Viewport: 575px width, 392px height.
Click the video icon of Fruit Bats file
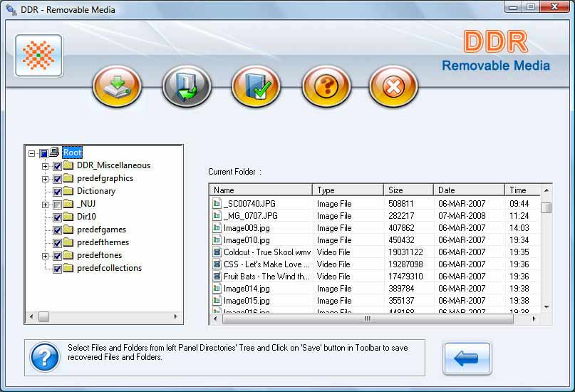217,276
